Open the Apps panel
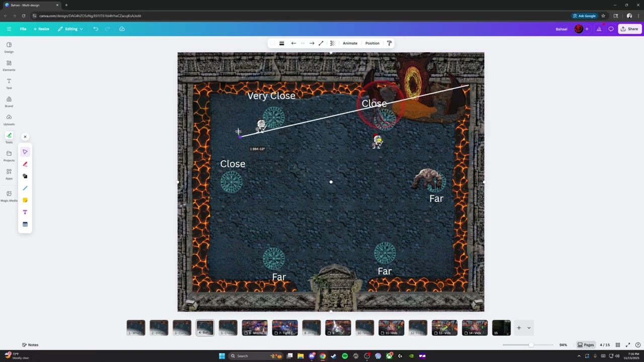The height and width of the screenshot is (362, 644). [9, 174]
